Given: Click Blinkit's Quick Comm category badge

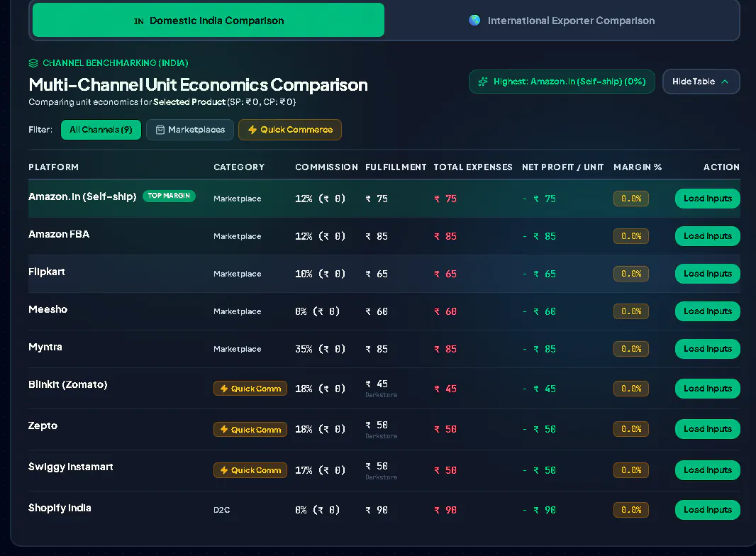Looking at the screenshot, I should click(x=250, y=389).
